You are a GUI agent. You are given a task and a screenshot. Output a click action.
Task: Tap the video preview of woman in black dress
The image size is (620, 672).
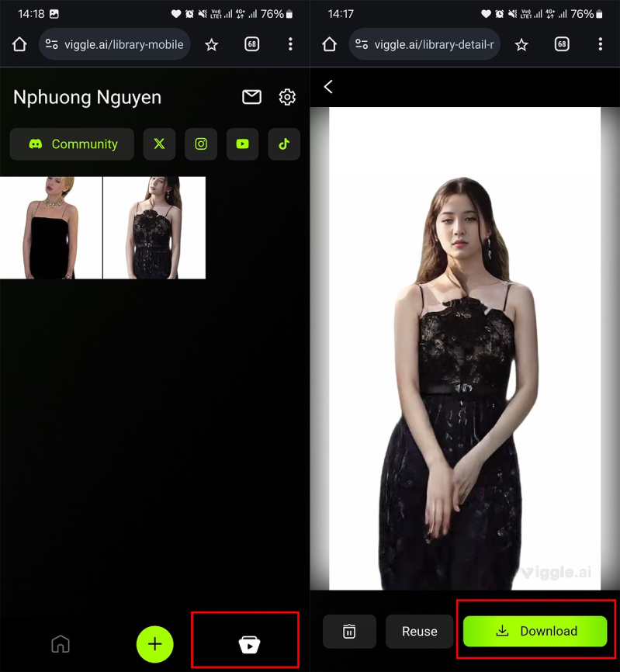[x=465, y=348]
